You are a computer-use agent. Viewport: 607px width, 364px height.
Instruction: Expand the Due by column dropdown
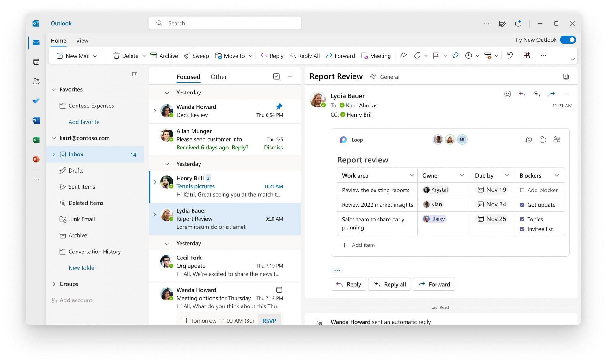click(x=505, y=175)
